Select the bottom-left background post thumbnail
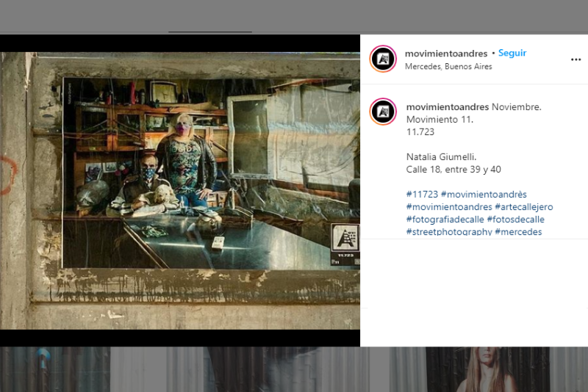Image resolution: width=588 pixels, height=392 pixels. (55, 369)
